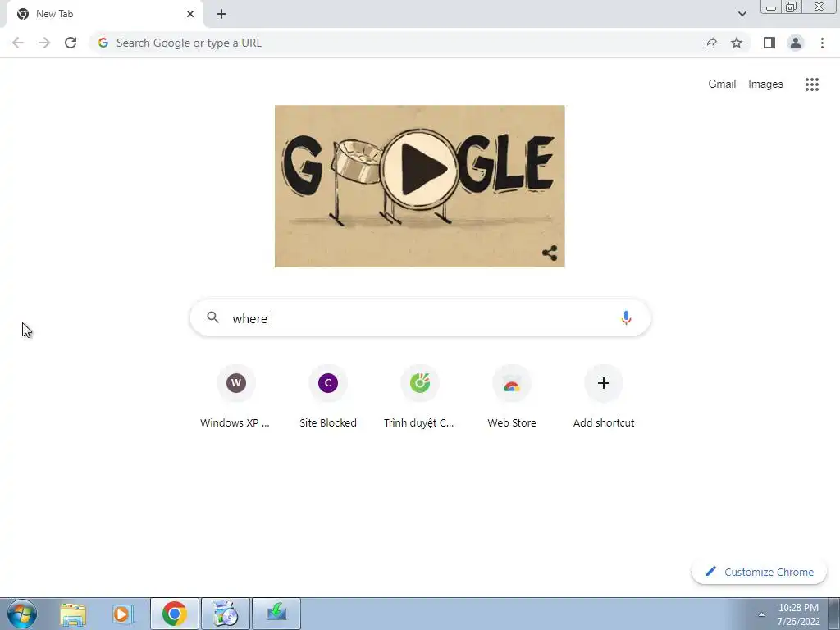Click Customize Chrome button
The width and height of the screenshot is (840, 630).
pyautogui.click(x=759, y=572)
